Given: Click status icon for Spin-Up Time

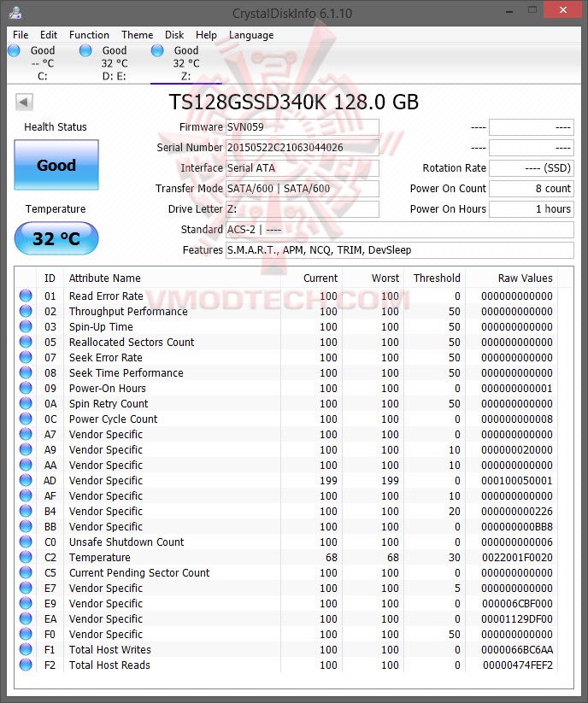Looking at the screenshot, I should (x=26, y=326).
